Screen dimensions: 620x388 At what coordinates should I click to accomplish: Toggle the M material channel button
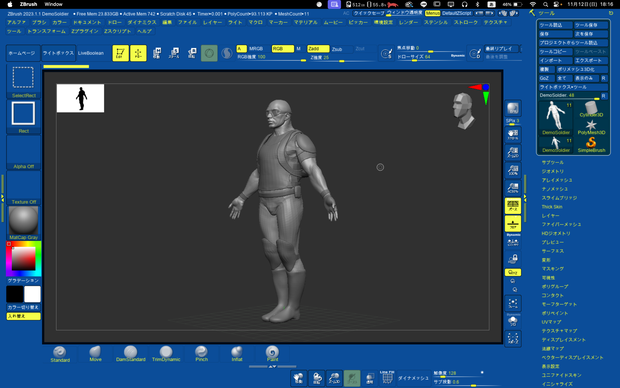299,49
